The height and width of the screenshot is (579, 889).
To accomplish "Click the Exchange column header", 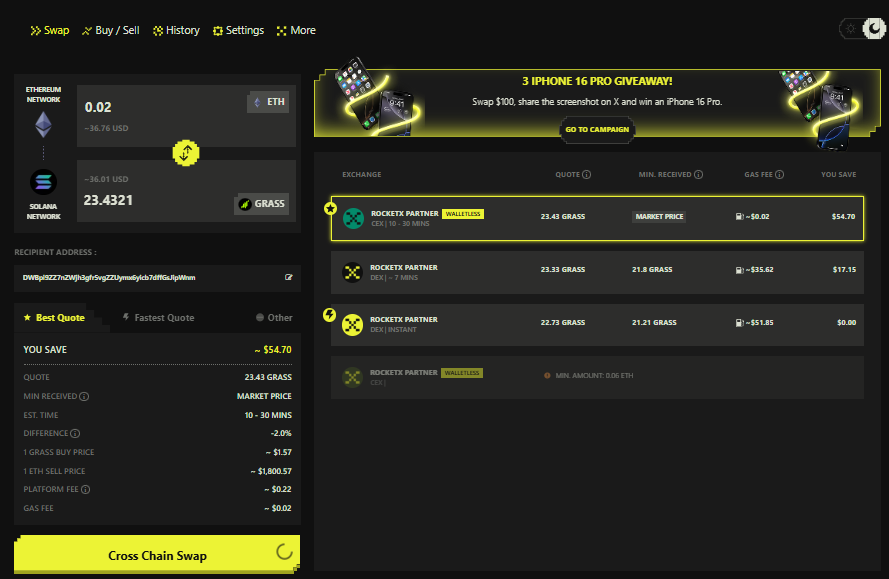I will tap(362, 175).
